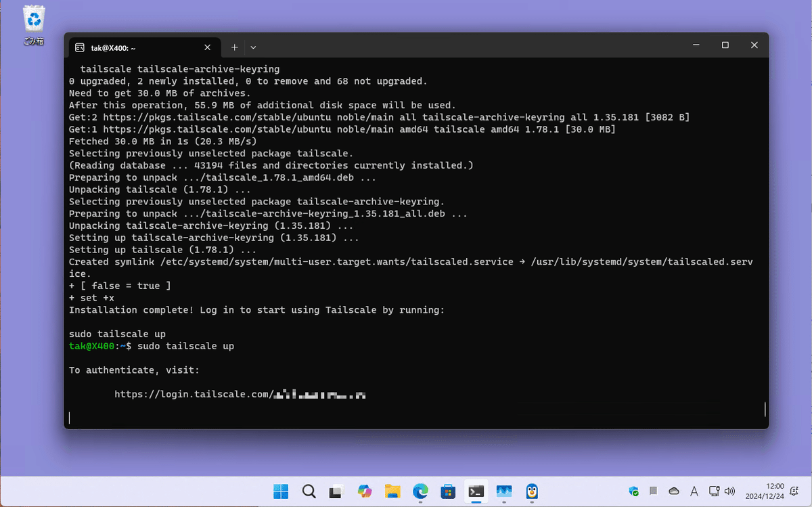812x507 pixels.
Task: Open the login.tailscale.com authentication URL
Action: pos(240,394)
